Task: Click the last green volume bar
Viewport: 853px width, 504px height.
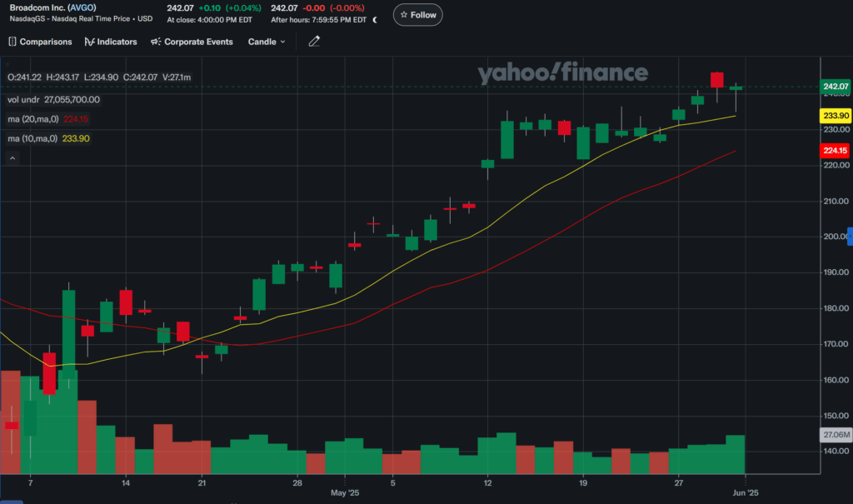Action: click(735, 455)
